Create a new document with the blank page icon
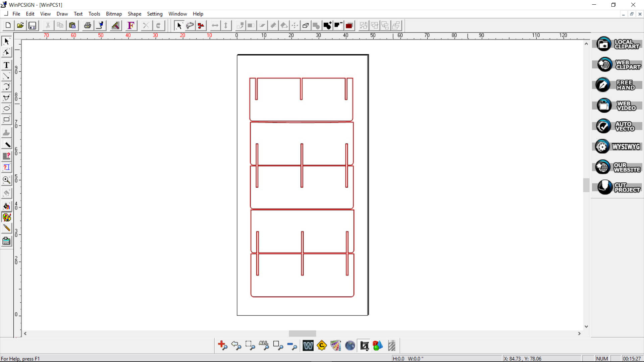The height and width of the screenshot is (362, 644). [x=8, y=25]
